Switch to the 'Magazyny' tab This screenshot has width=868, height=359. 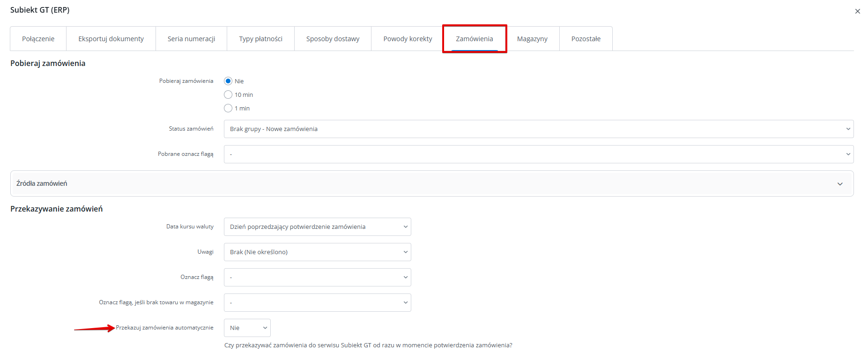tap(532, 39)
